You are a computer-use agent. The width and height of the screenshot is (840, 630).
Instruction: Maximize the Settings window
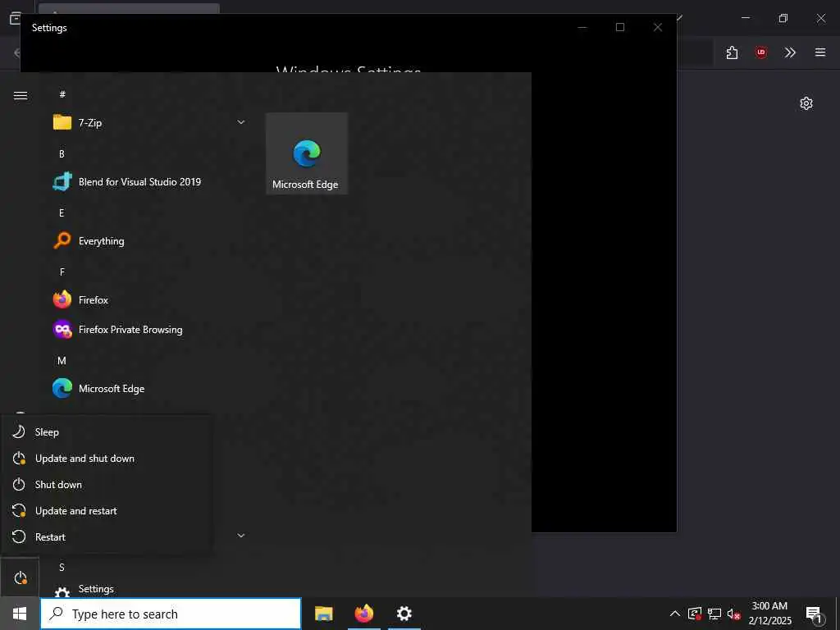click(x=620, y=27)
